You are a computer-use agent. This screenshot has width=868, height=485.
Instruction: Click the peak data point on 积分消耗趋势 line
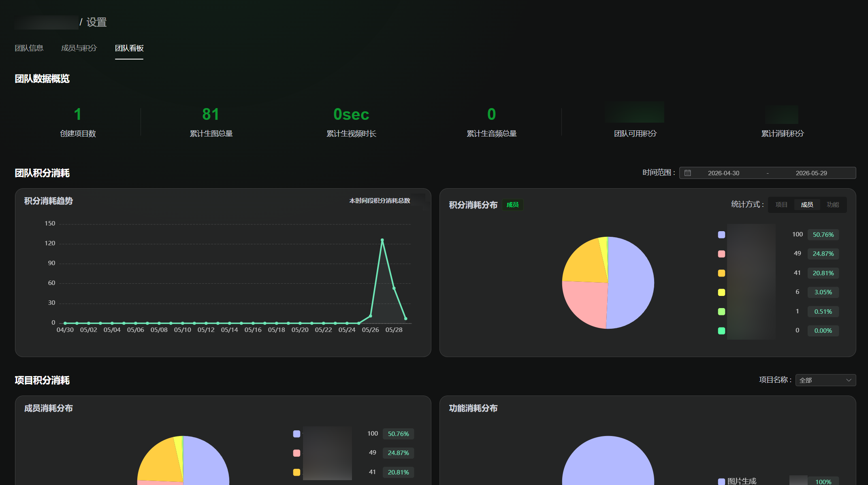click(382, 240)
